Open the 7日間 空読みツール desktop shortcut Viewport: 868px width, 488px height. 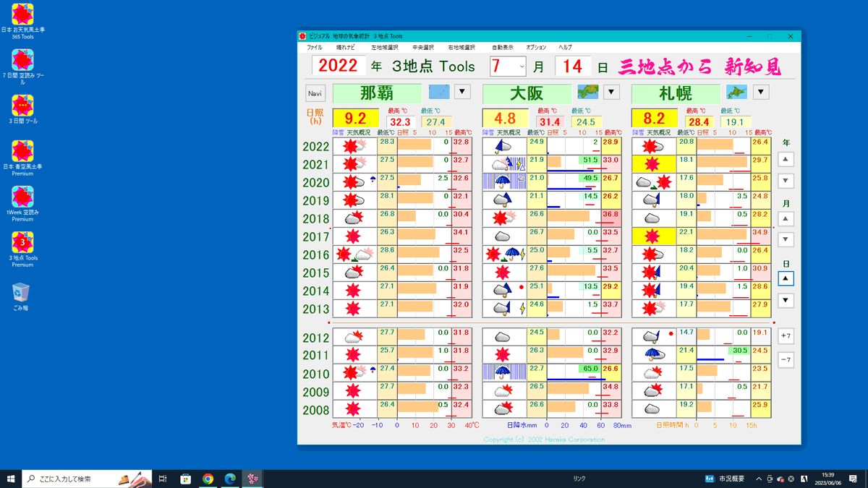pos(23,61)
